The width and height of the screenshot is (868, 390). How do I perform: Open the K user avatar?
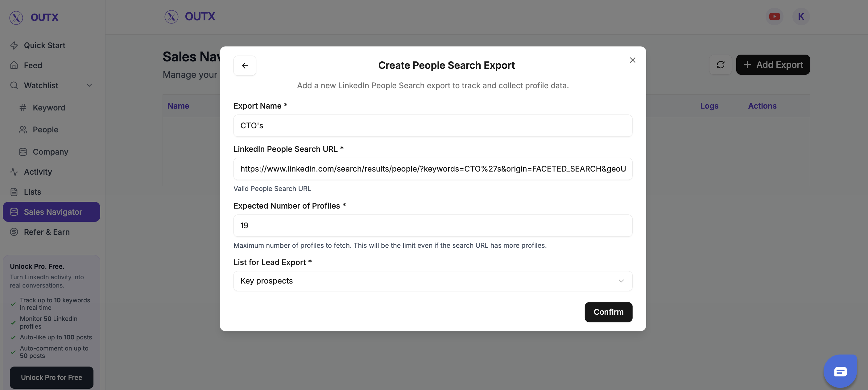(801, 16)
